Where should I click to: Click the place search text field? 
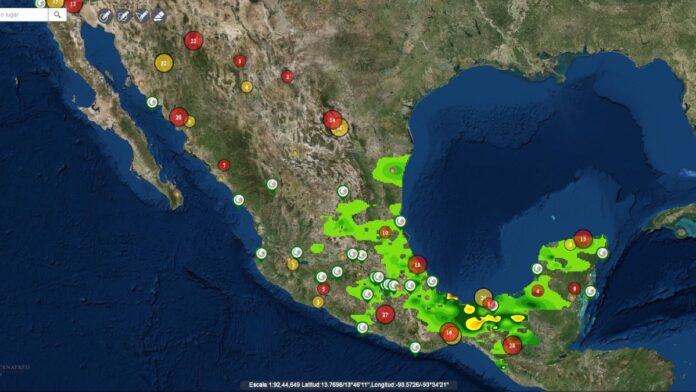click(23, 15)
